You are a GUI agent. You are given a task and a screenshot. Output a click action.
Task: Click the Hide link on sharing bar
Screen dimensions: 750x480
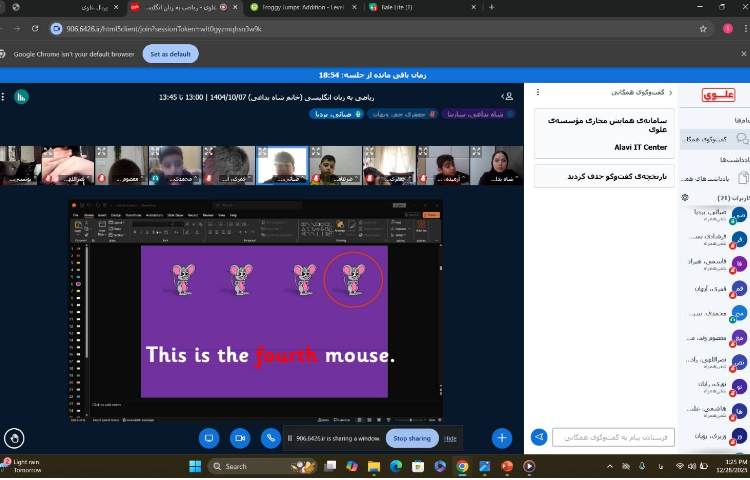451,438
